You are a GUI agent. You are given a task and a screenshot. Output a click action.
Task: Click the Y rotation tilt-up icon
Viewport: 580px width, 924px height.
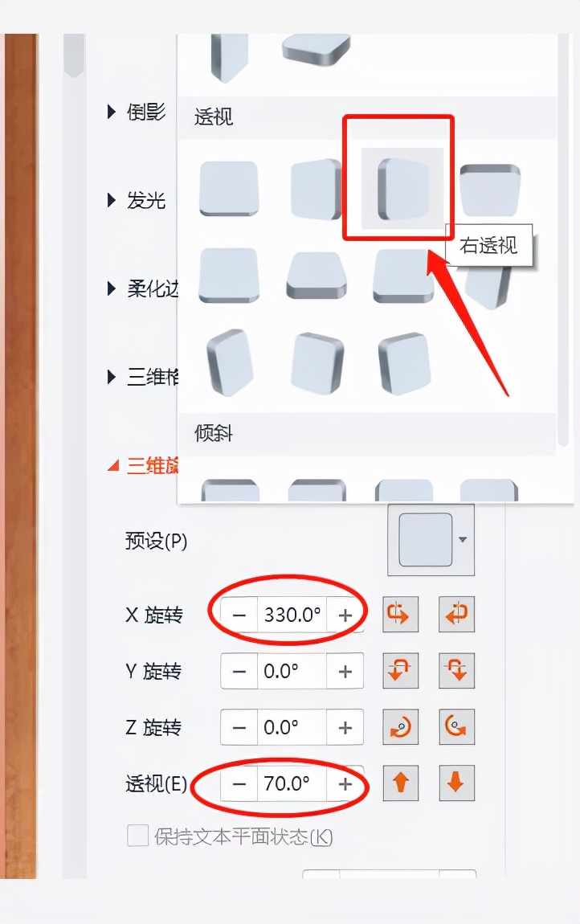click(400, 671)
